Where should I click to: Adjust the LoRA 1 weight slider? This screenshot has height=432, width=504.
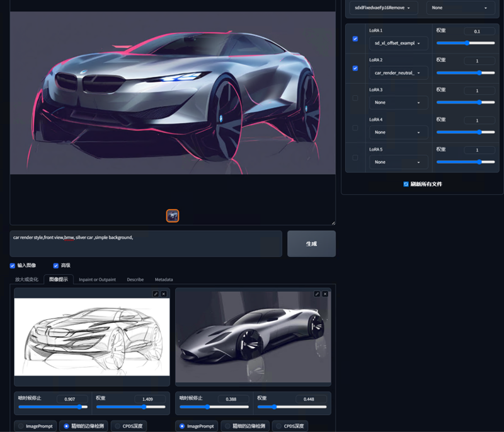(x=466, y=43)
